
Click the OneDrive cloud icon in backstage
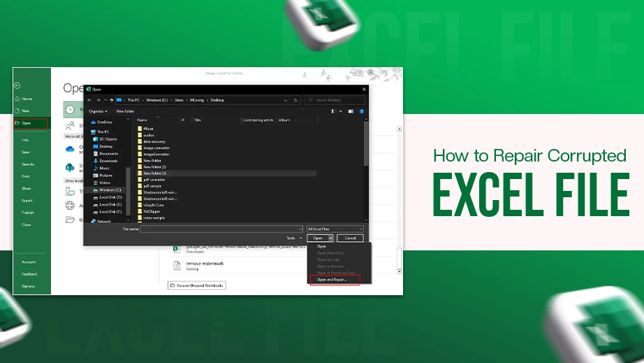pos(71,149)
